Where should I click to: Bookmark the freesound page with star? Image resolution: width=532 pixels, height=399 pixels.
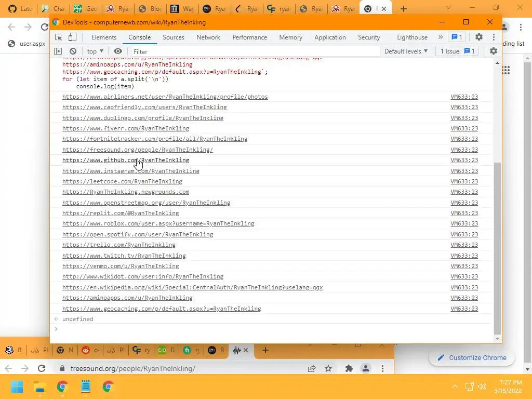coord(328,368)
